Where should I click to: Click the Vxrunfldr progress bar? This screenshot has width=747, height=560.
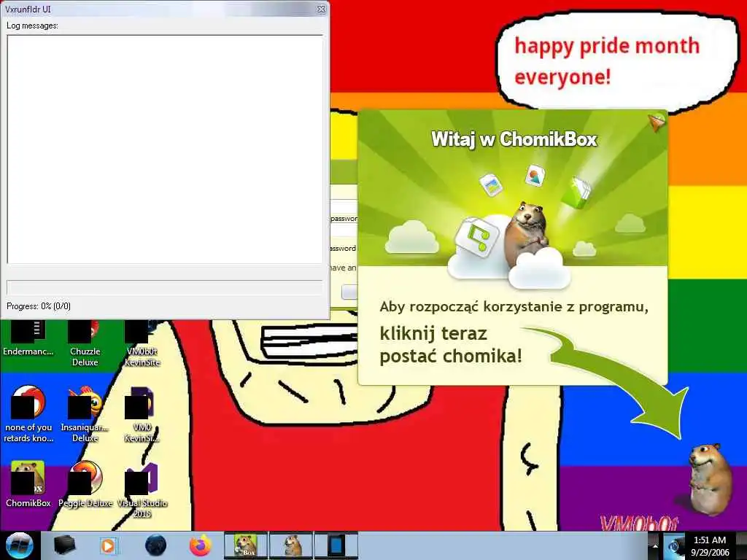point(165,287)
